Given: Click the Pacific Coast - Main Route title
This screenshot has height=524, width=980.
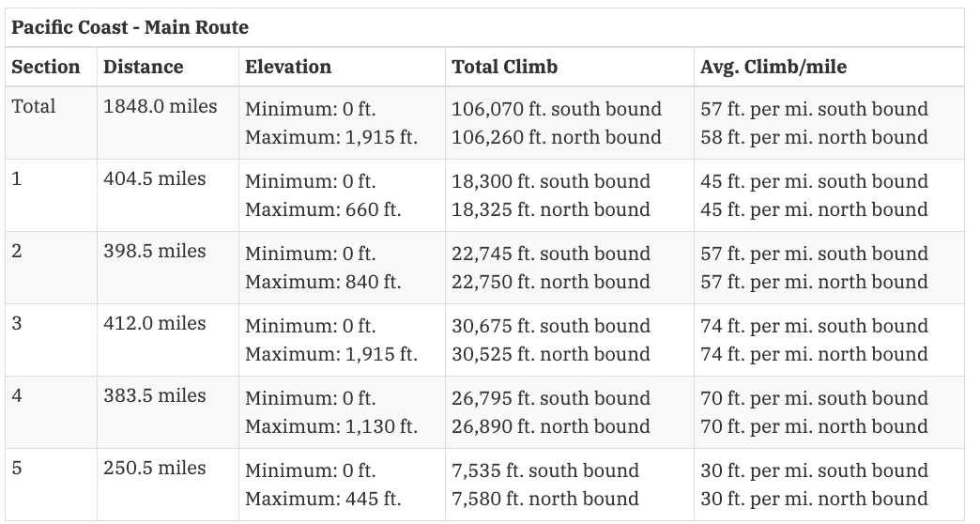Looking at the screenshot, I should point(130,27).
